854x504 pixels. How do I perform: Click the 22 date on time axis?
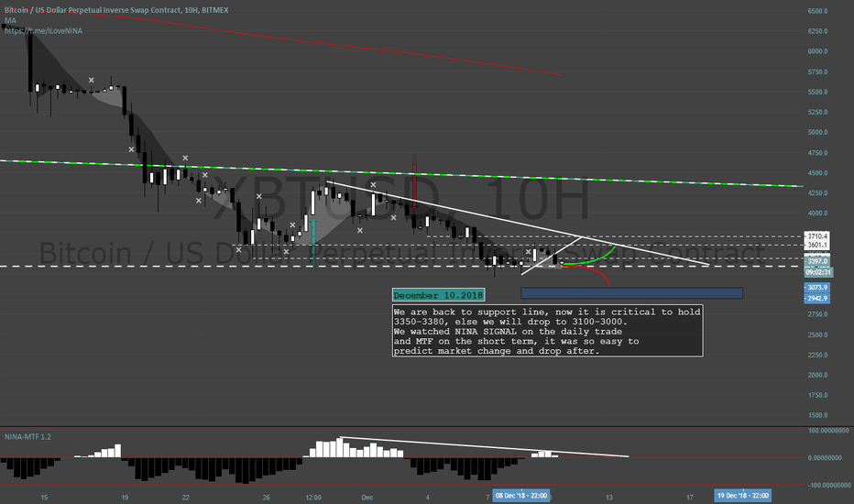tap(185, 497)
